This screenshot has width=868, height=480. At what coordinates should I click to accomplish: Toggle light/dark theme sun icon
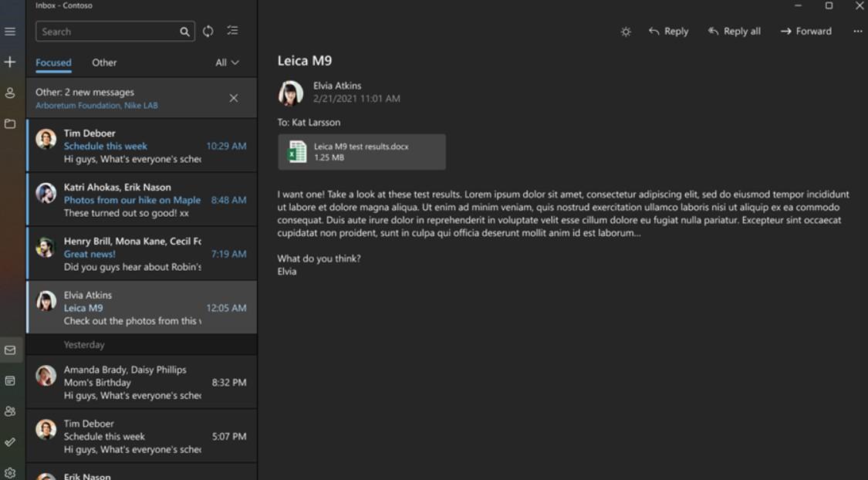coord(626,32)
